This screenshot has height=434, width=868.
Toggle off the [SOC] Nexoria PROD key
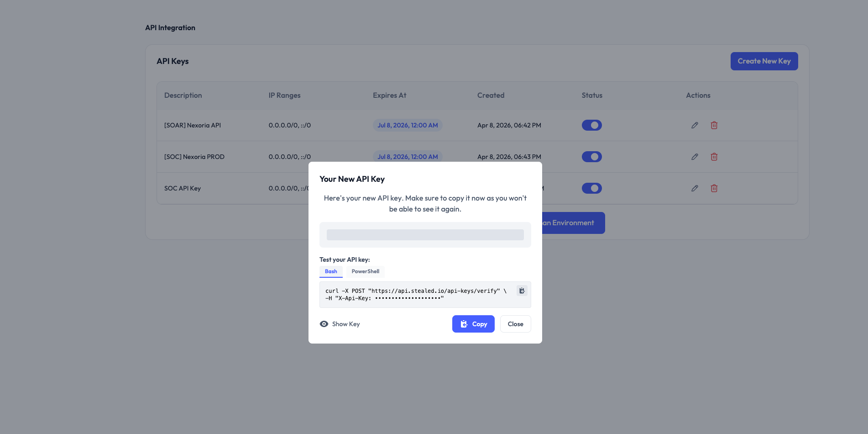point(592,156)
